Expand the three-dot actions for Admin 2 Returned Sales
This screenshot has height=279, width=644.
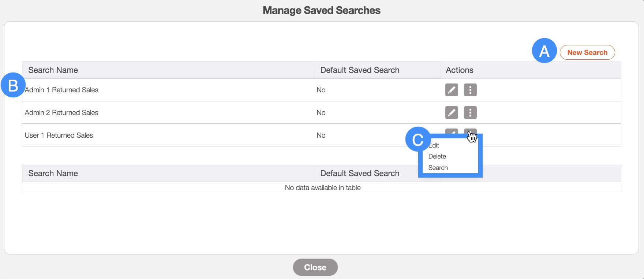click(470, 113)
